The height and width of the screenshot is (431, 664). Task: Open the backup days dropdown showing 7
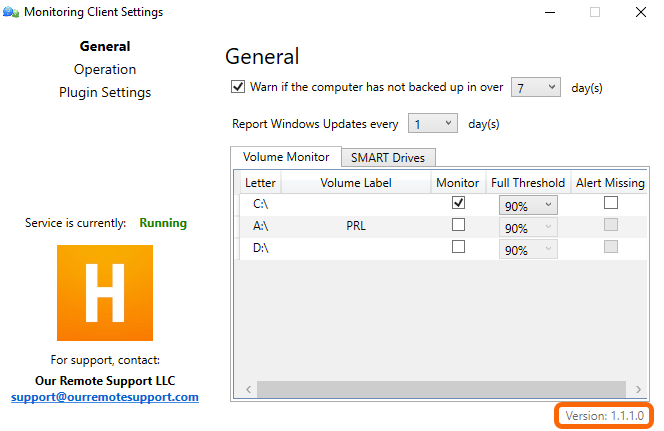click(x=536, y=87)
